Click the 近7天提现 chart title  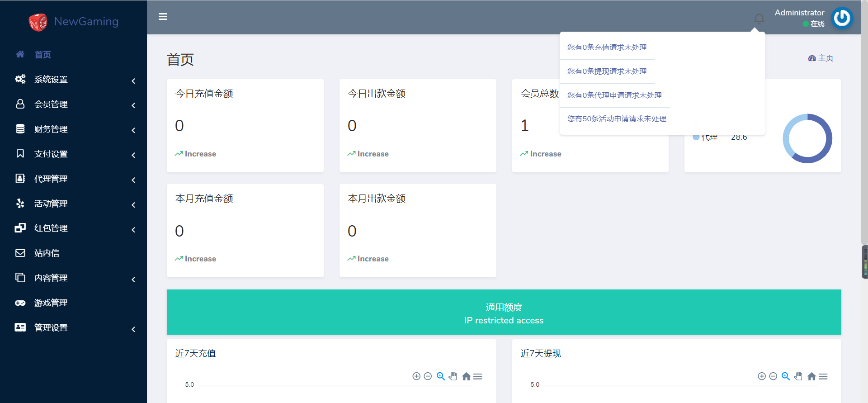tap(541, 353)
